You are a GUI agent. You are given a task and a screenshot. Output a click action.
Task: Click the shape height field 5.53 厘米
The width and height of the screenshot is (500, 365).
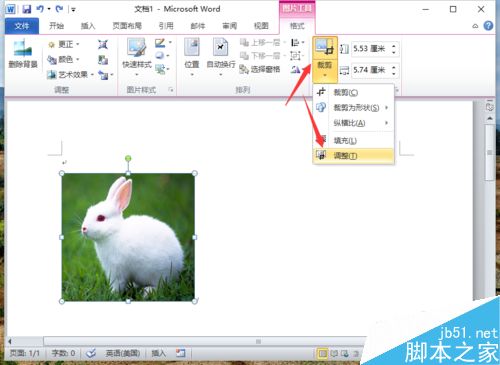(x=371, y=49)
